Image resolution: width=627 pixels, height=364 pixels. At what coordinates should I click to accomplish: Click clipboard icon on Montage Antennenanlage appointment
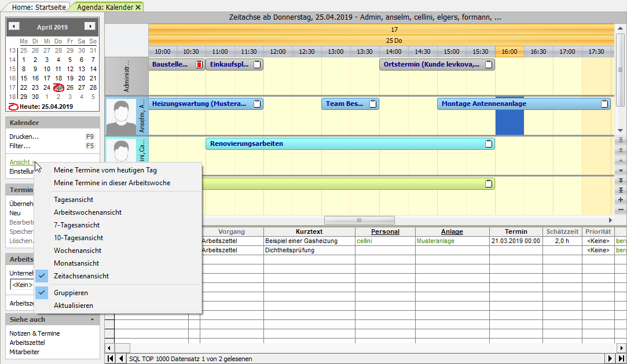tap(604, 104)
